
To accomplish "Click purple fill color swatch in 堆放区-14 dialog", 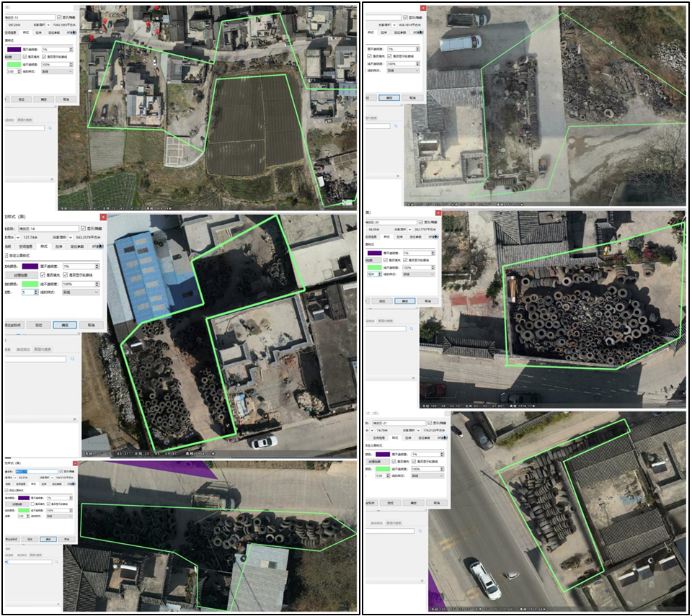I will pyautogui.click(x=31, y=266).
